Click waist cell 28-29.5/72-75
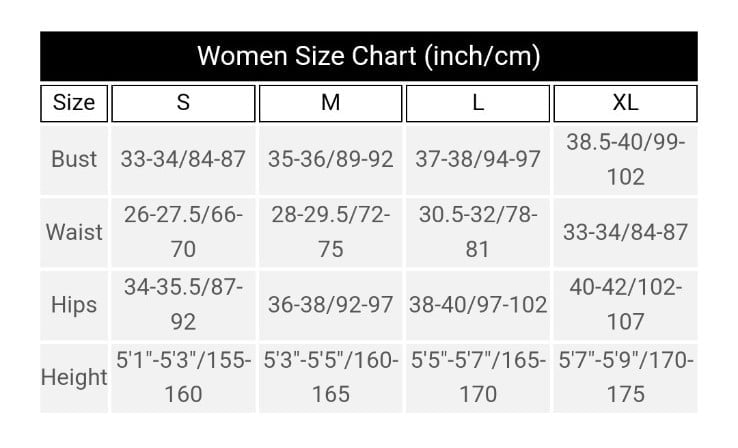 pos(330,232)
